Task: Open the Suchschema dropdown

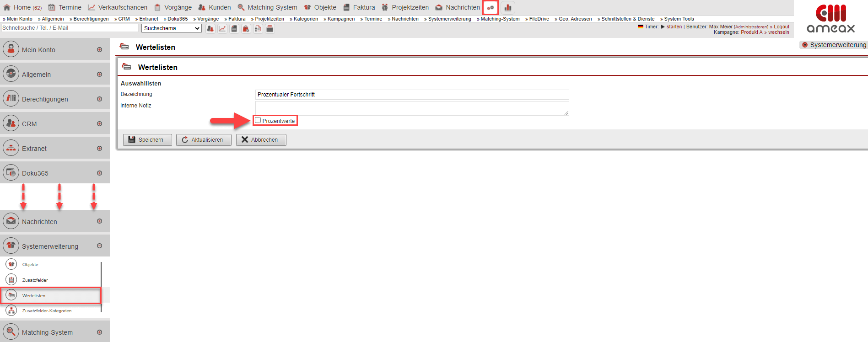Action: (172, 28)
